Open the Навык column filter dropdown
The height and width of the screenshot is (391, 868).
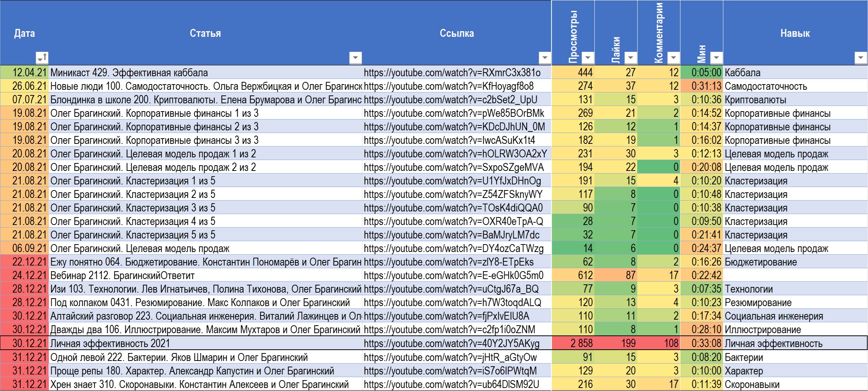tap(860, 58)
